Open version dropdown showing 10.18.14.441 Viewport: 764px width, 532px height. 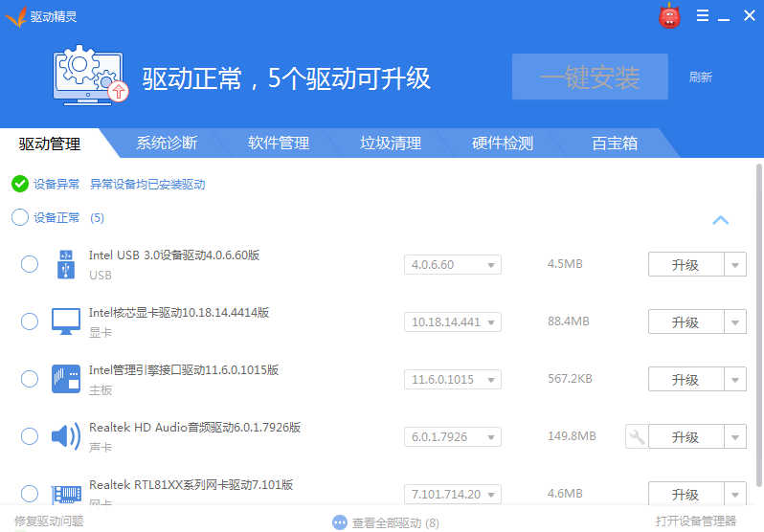(x=453, y=322)
